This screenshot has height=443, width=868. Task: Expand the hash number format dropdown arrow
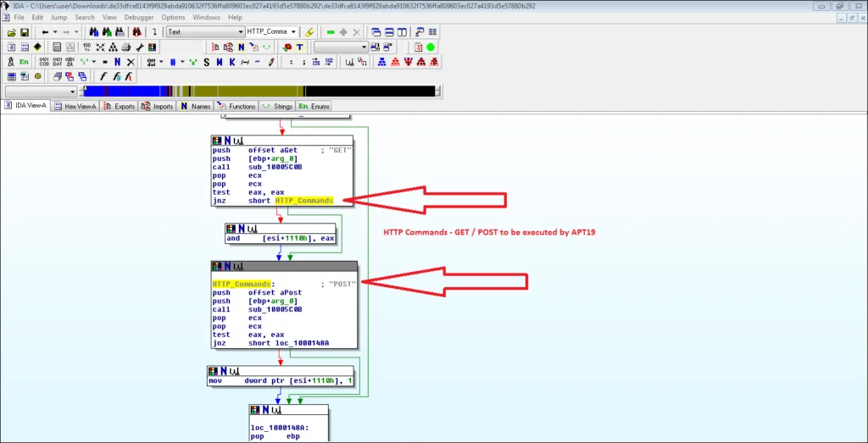(x=183, y=62)
